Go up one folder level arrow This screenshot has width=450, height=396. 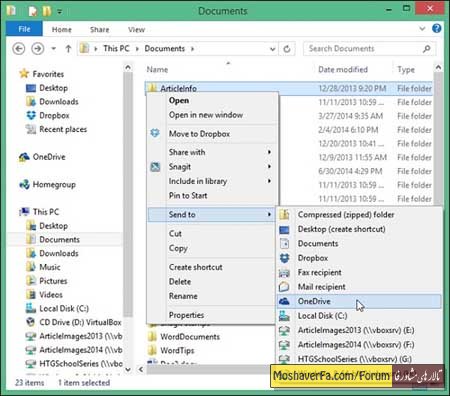68,49
